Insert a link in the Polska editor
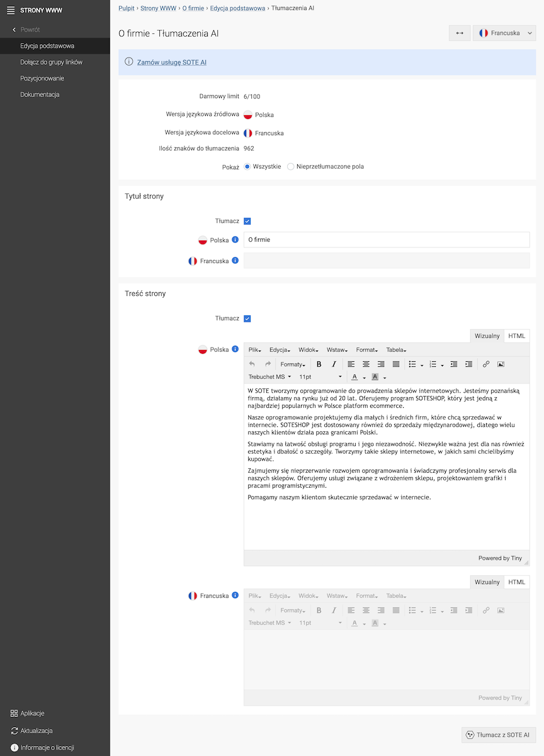Screen dimensions: 544x756 point(486,364)
